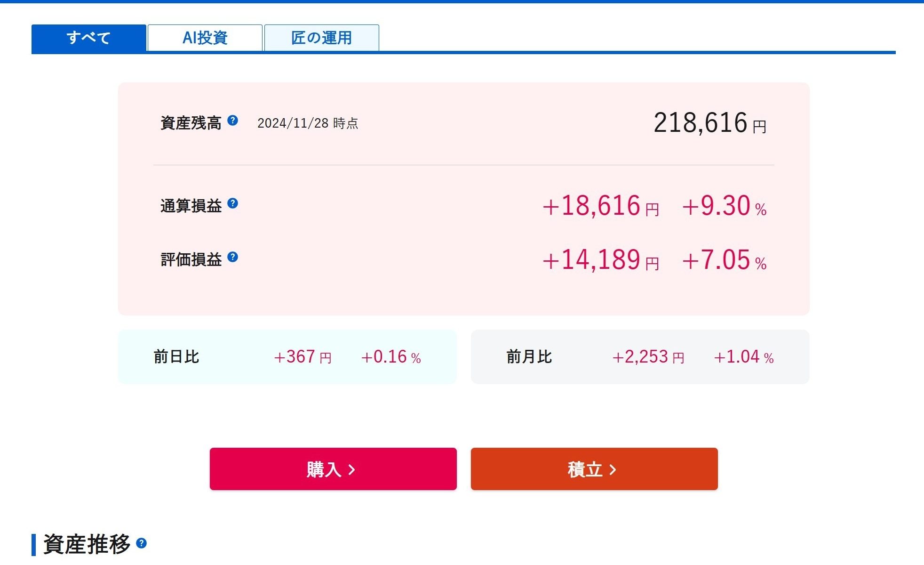Switch to the AI投資 tab
The image size is (924, 565).
205,38
